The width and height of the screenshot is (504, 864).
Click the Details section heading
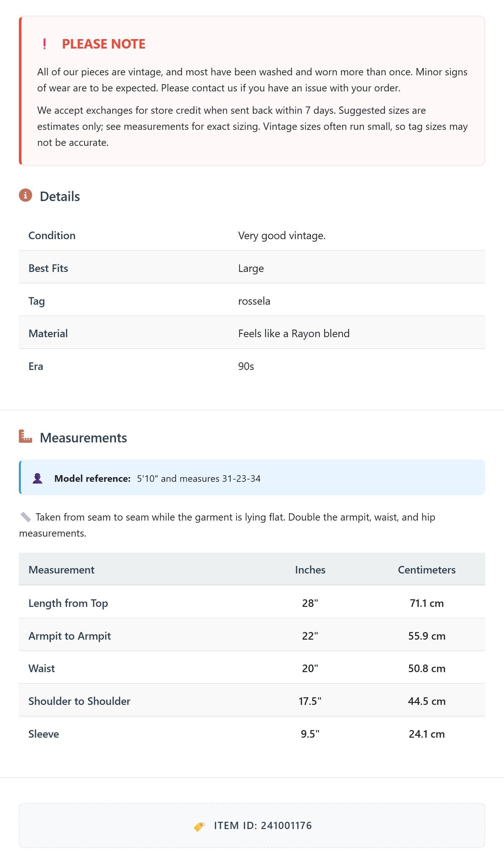60,196
